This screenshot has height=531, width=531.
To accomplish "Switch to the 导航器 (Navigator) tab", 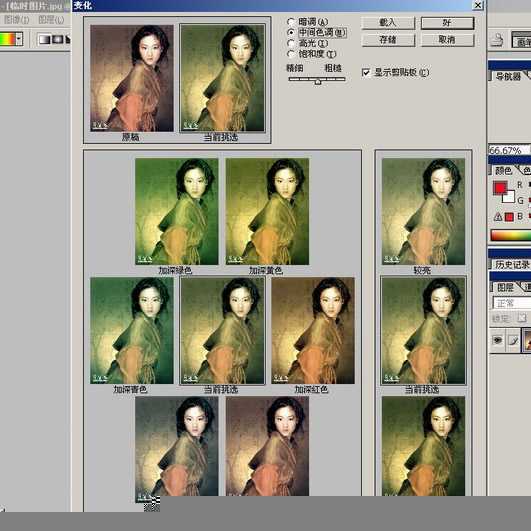I will tap(508, 76).
